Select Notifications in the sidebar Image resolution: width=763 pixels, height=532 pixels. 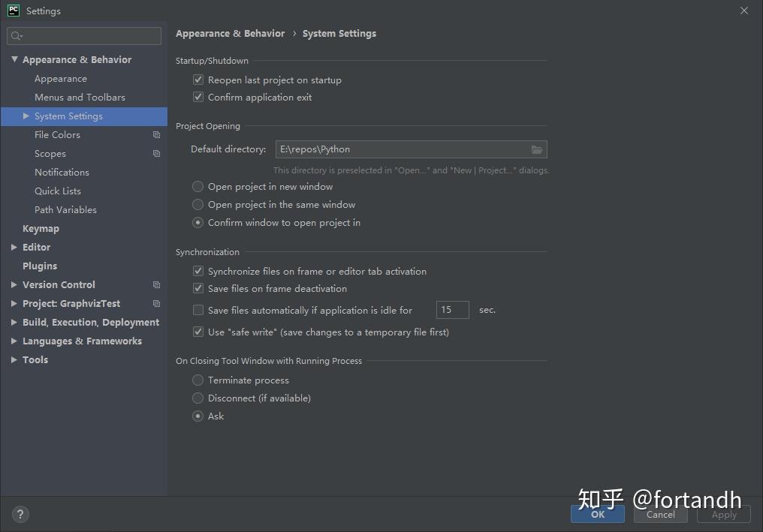(62, 172)
